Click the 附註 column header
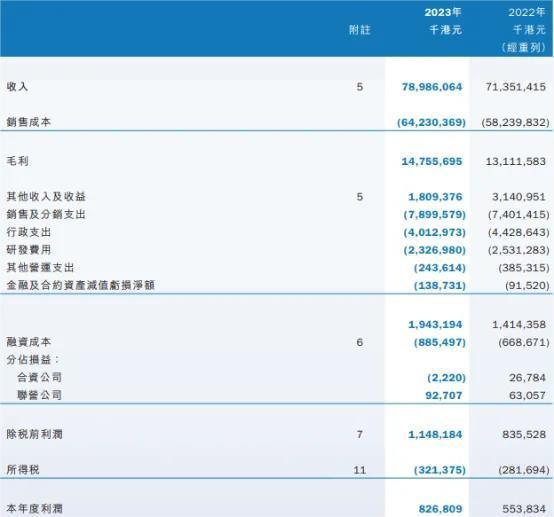This screenshot has height=517, width=554. click(x=360, y=30)
